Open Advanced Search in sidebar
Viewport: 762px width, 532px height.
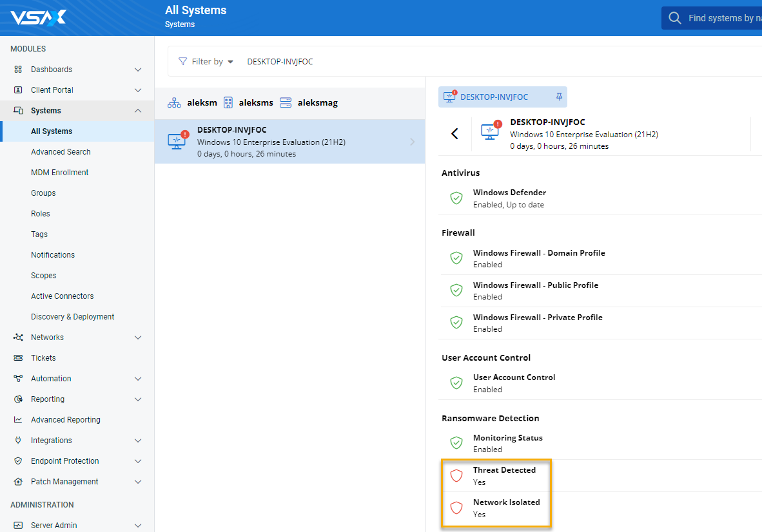coord(61,152)
